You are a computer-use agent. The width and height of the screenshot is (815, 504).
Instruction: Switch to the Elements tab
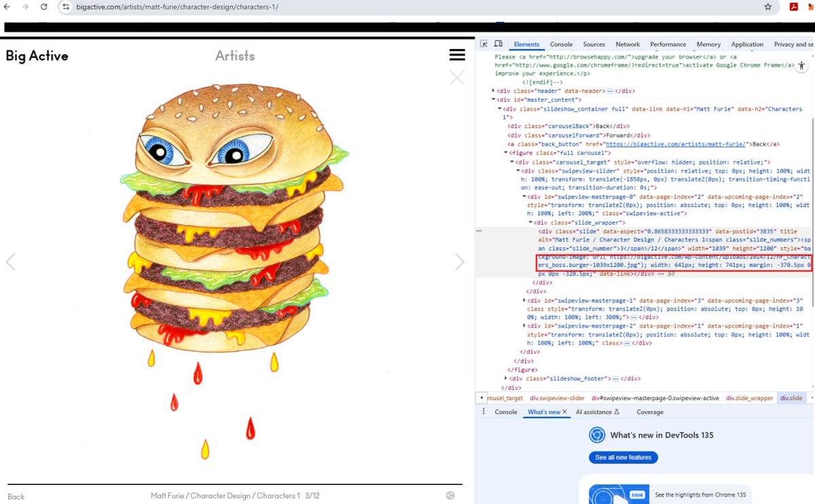526,44
